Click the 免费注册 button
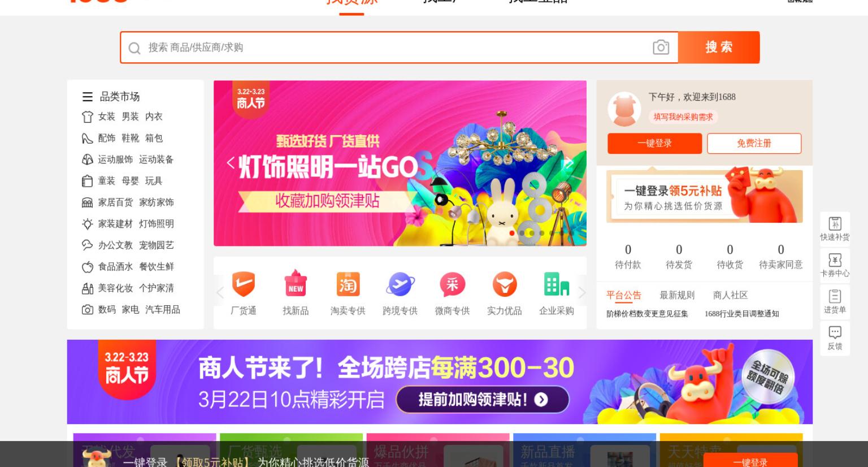This screenshot has height=467, width=868. click(x=754, y=144)
